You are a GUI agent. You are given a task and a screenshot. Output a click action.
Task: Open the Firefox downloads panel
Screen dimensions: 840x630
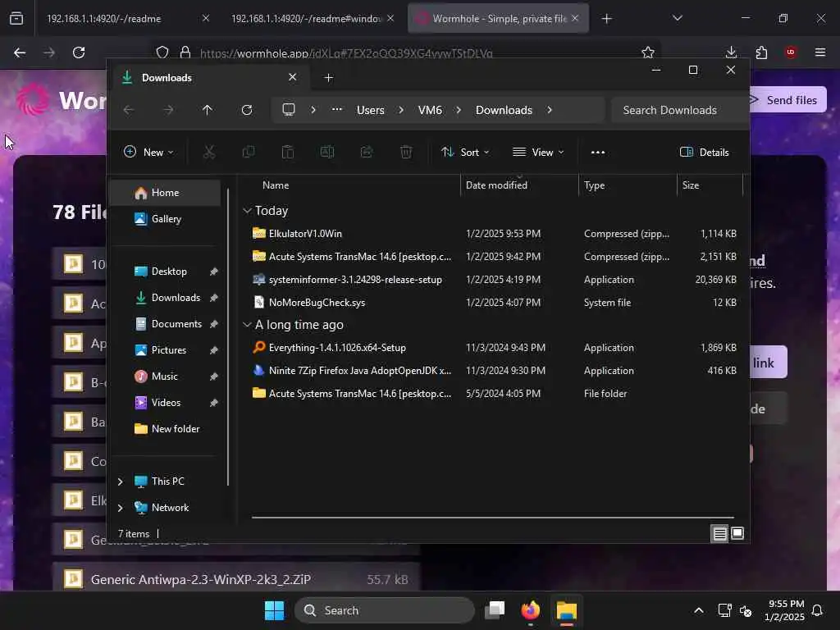point(731,52)
